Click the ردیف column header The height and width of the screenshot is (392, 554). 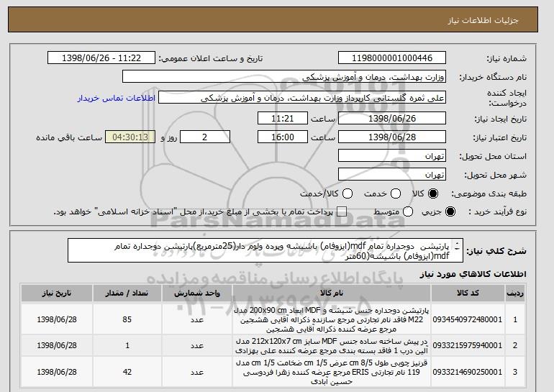coord(515,293)
